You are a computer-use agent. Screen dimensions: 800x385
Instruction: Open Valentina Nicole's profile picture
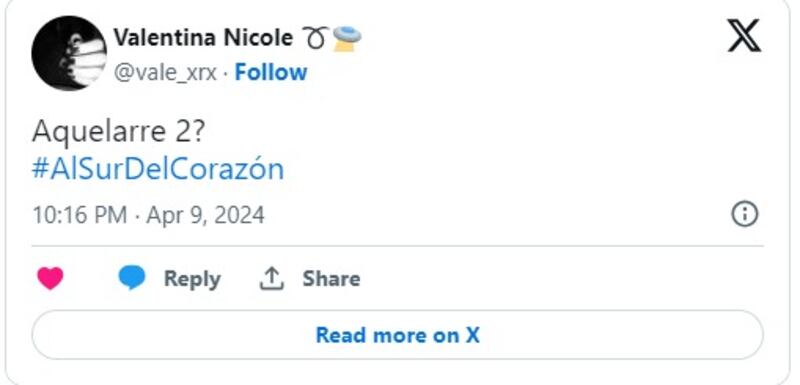pyautogui.click(x=69, y=53)
